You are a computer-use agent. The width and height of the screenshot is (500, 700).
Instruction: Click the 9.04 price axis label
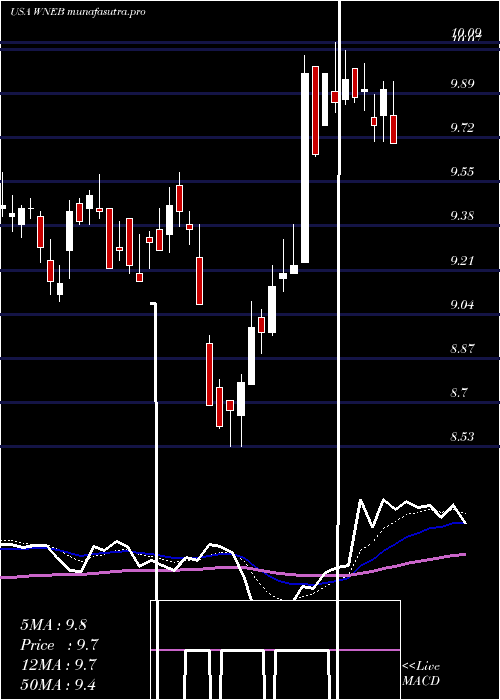pyautogui.click(x=462, y=304)
